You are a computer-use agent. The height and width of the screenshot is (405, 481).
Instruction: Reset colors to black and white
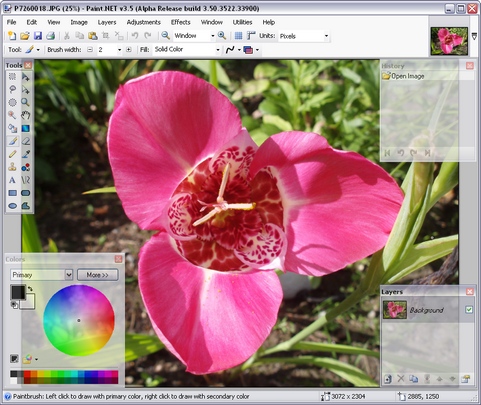click(14, 305)
